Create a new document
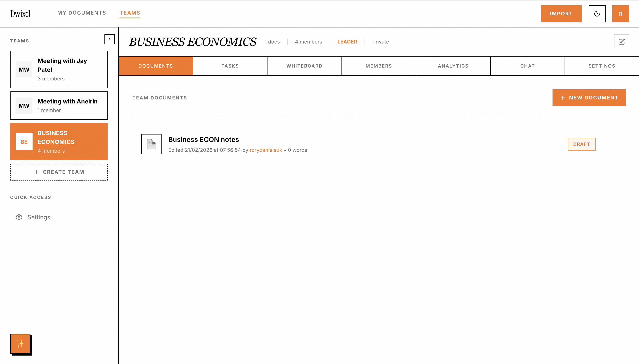This screenshot has width=639, height=364. (x=589, y=98)
